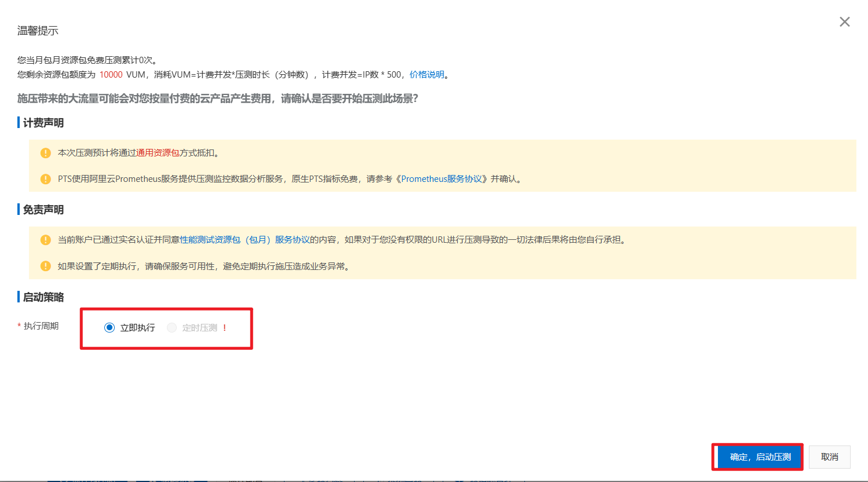Select the 立即执行 radio button
Image resolution: width=868 pixels, height=482 pixels.
(110, 328)
